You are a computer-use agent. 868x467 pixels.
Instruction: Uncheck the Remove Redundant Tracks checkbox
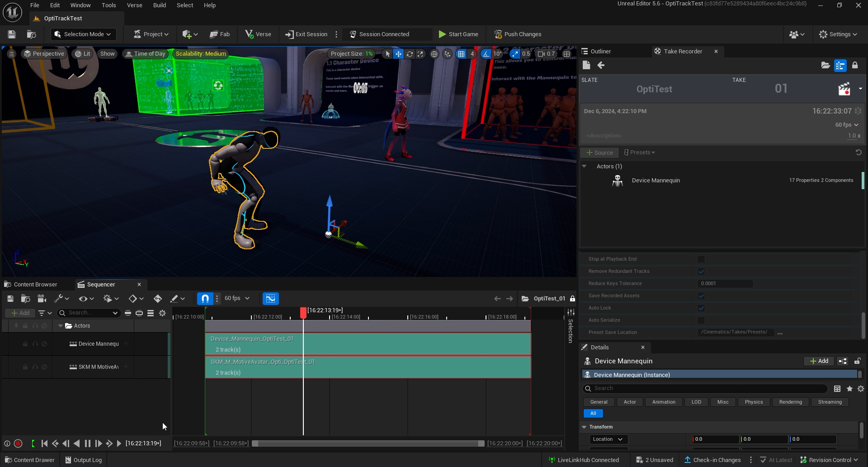click(701, 272)
